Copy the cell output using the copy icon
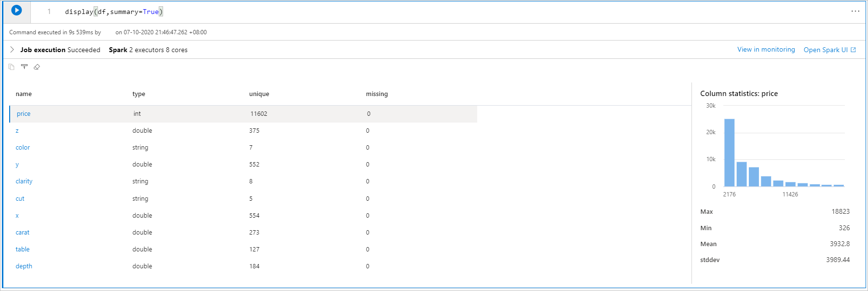This screenshot has height=291, width=868. (12, 67)
